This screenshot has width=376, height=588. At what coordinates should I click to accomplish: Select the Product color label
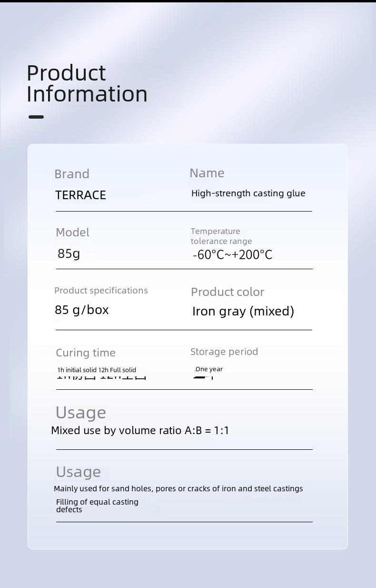[228, 292]
